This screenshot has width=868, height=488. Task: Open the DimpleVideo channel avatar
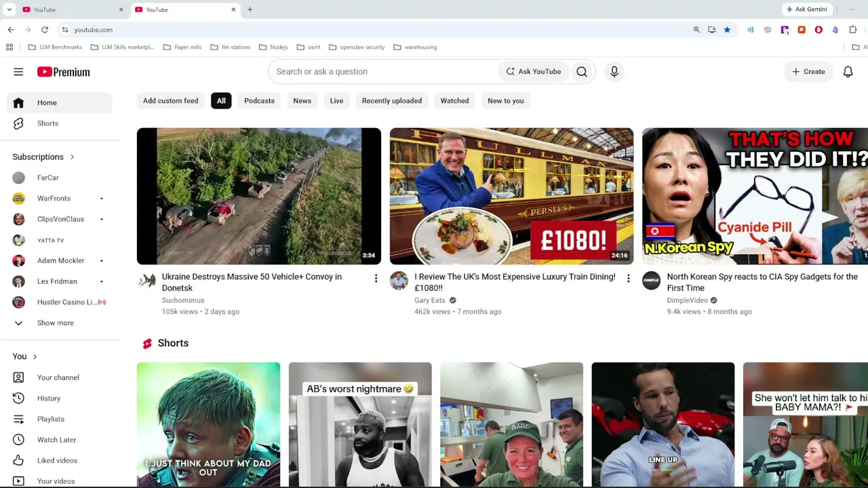coord(651,281)
